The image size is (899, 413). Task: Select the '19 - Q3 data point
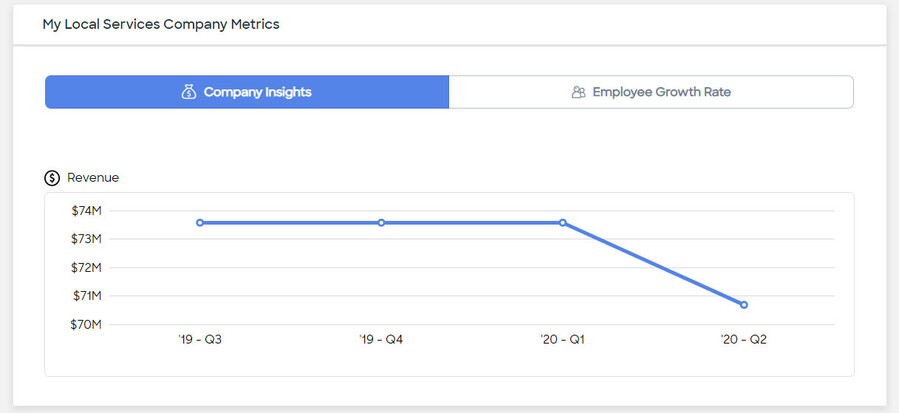[200, 223]
